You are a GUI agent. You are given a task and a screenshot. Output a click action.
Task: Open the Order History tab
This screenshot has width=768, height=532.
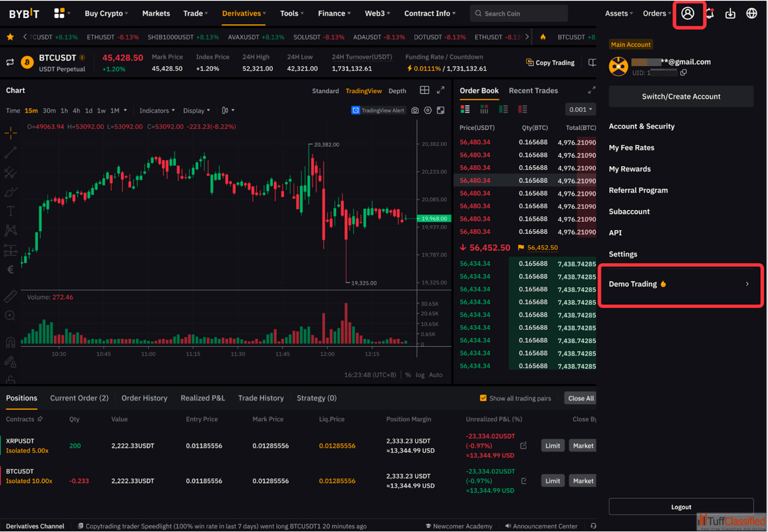[x=144, y=398]
